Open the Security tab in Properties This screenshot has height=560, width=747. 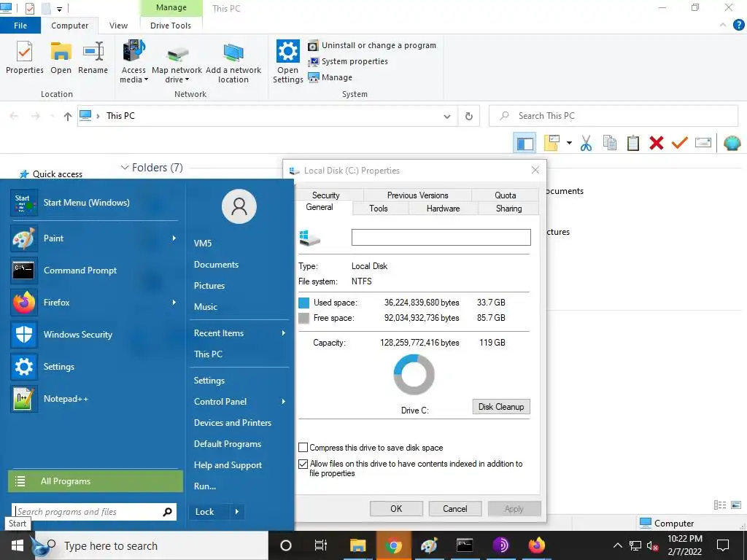point(326,195)
